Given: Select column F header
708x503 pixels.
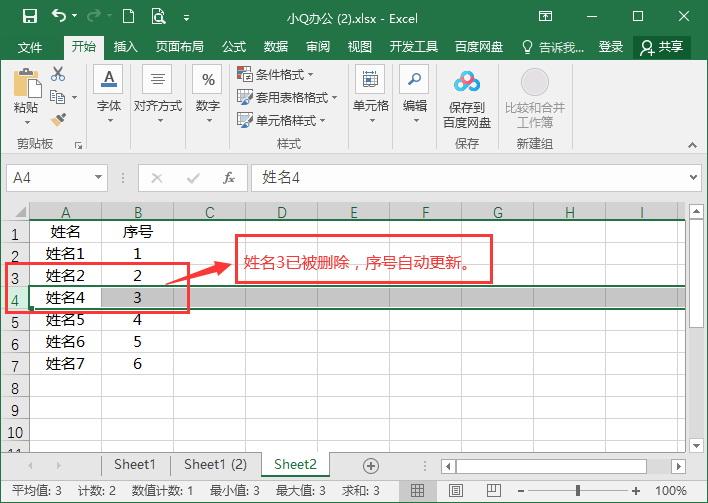Looking at the screenshot, I should (425, 212).
